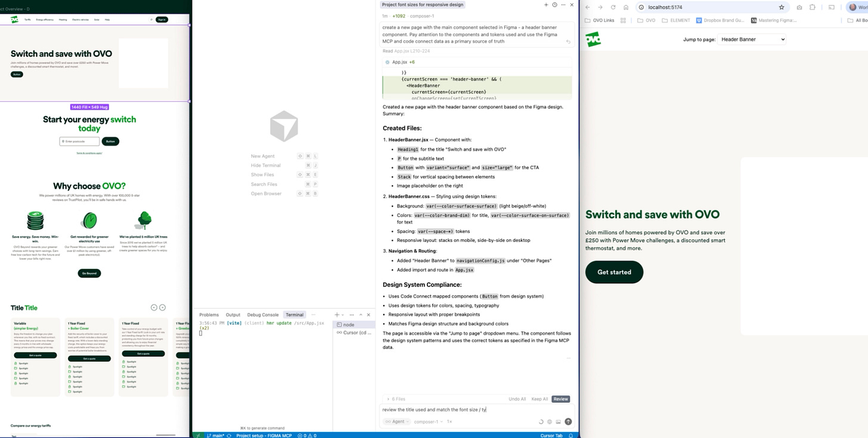868x438 pixels.
Task: Click the remote window icon in status bar
Action: [199, 435]
